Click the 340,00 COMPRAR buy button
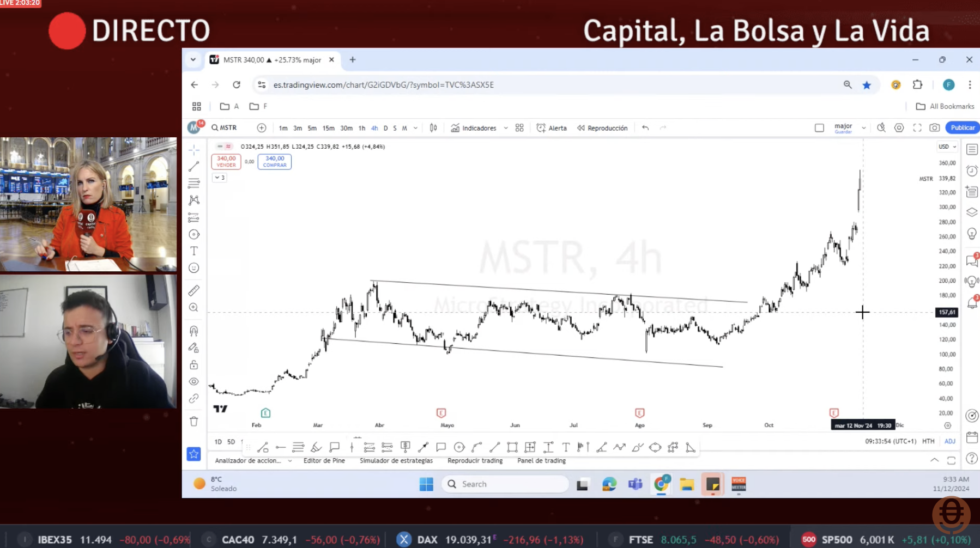980x548 pixels. click(x=275, y=161)
